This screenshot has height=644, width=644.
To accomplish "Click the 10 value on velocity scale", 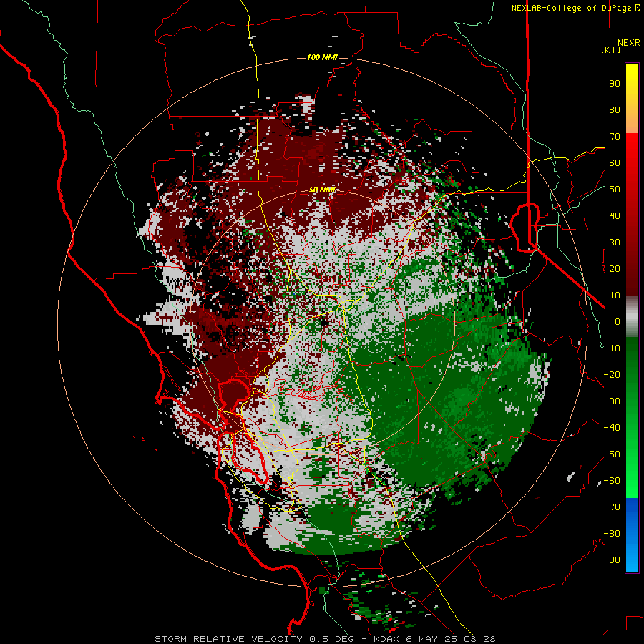I will (x=615, y=296).
